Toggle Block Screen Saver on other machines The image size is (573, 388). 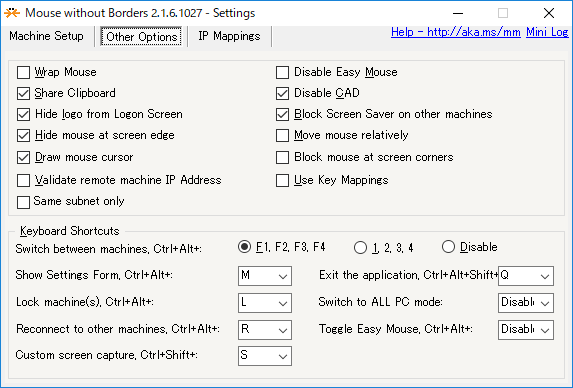pos(282,114)
